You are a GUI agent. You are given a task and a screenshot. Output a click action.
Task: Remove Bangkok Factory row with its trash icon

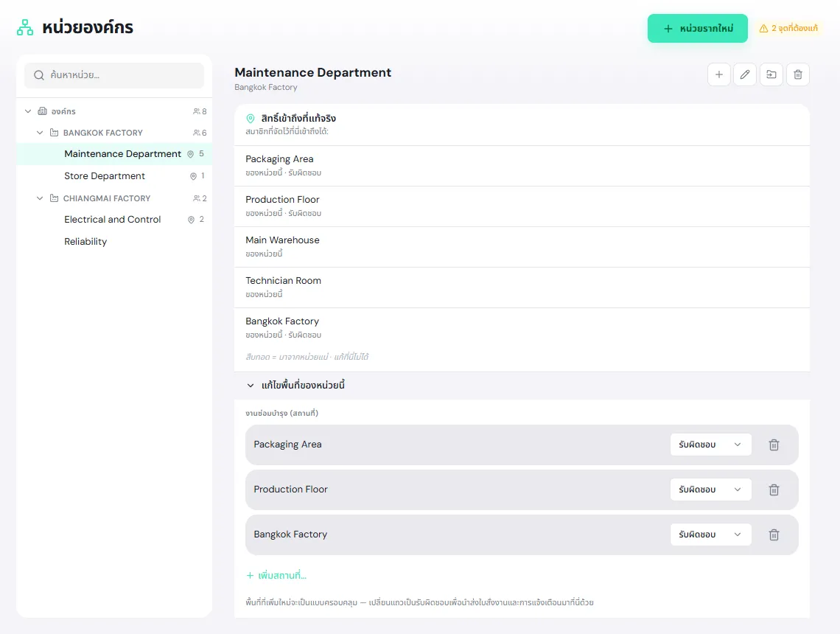[x=774, y=535]
